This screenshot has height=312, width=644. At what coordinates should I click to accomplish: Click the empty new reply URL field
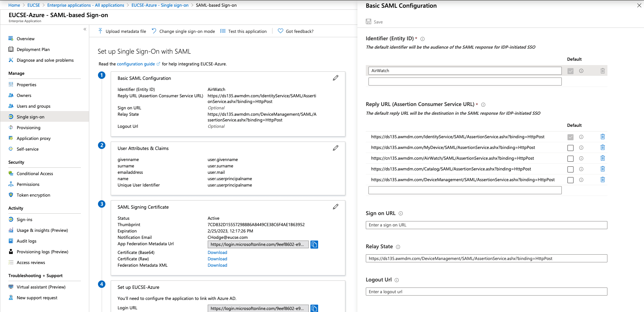465,190
